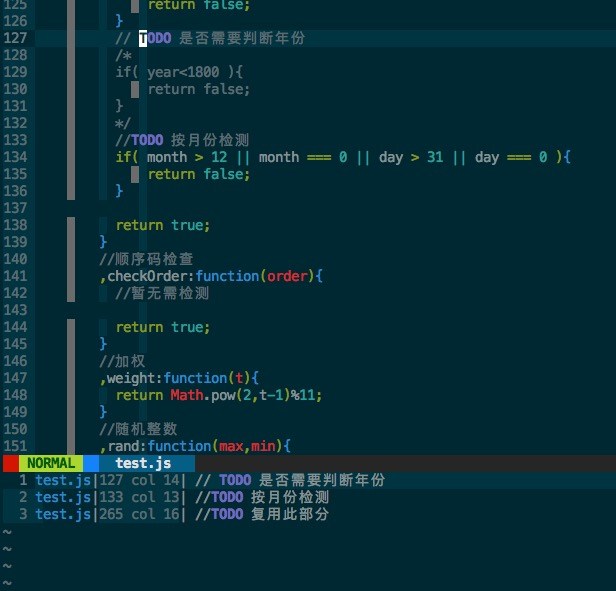Click the closing comment marker */ on line 132

123,123
